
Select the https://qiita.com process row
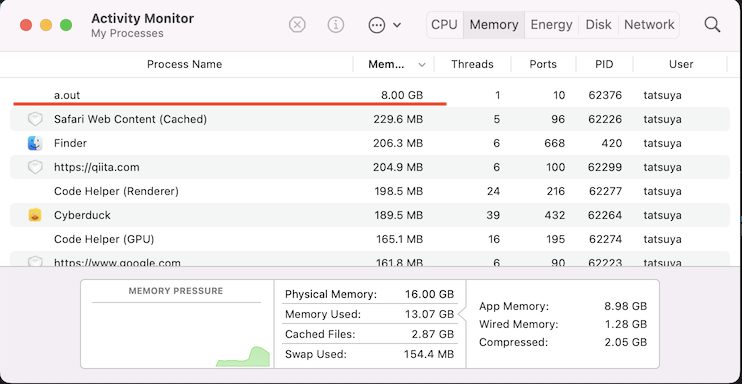pyautogui.click(x=370, y=167)
